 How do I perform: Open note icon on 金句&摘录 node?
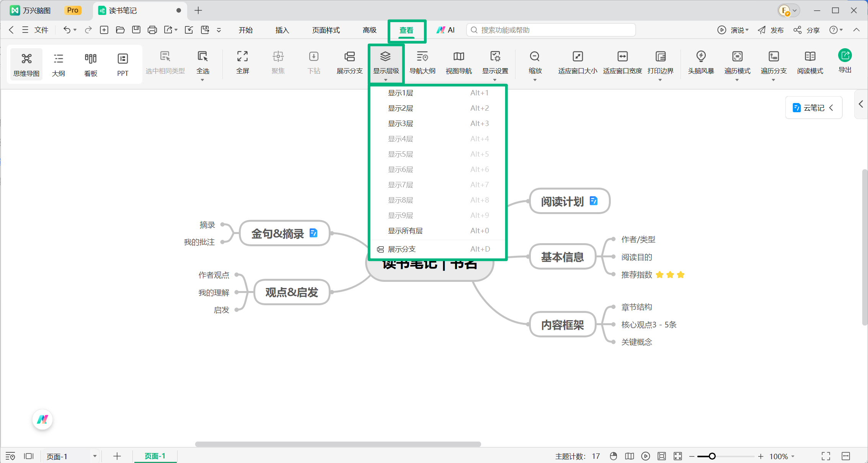[x=313, y=233]
